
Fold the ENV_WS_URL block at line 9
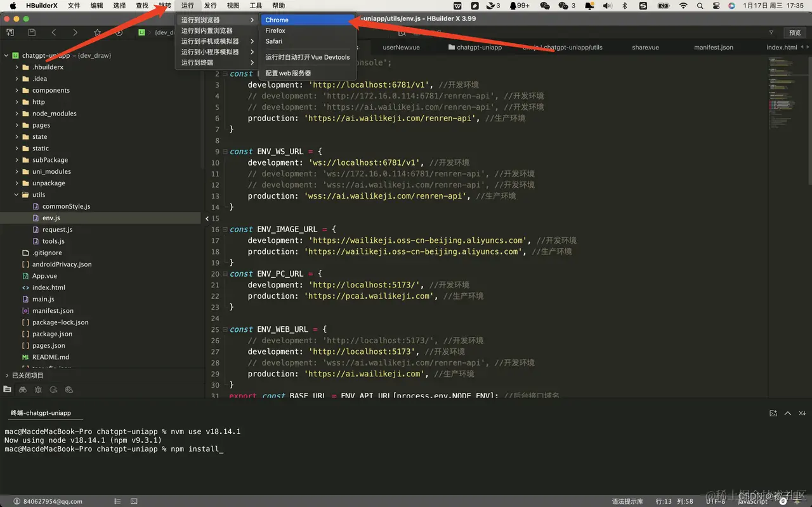(225, 152)
